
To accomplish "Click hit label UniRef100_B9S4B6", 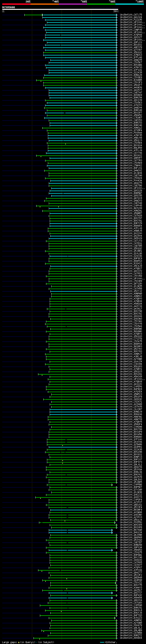I will pyautogui.click(x=131, y=65).
